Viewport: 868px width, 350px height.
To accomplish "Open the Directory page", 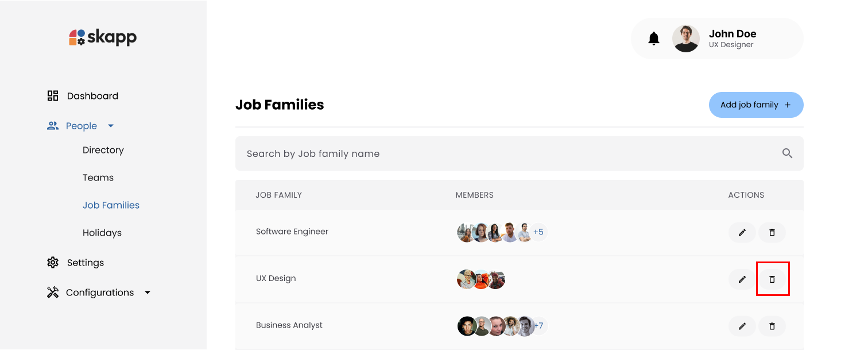I will (103, 149).
